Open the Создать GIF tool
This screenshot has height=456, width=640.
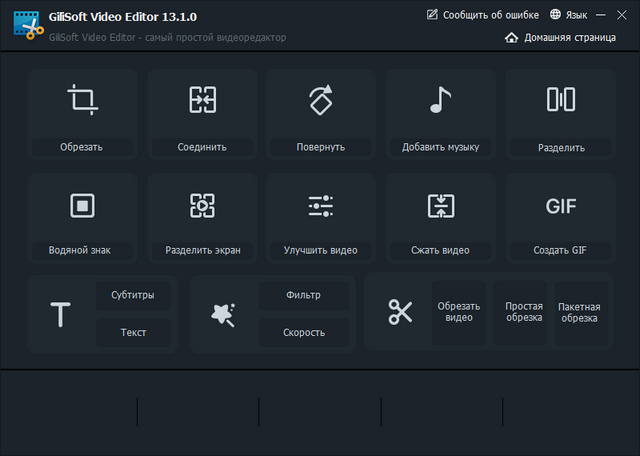pyautogui.click(x=560, y=205)
